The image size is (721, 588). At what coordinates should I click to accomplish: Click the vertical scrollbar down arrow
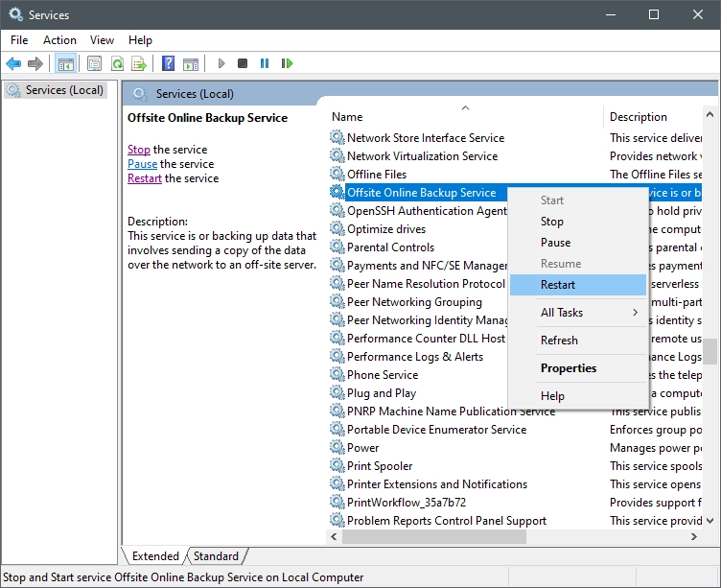pos(709,520)
